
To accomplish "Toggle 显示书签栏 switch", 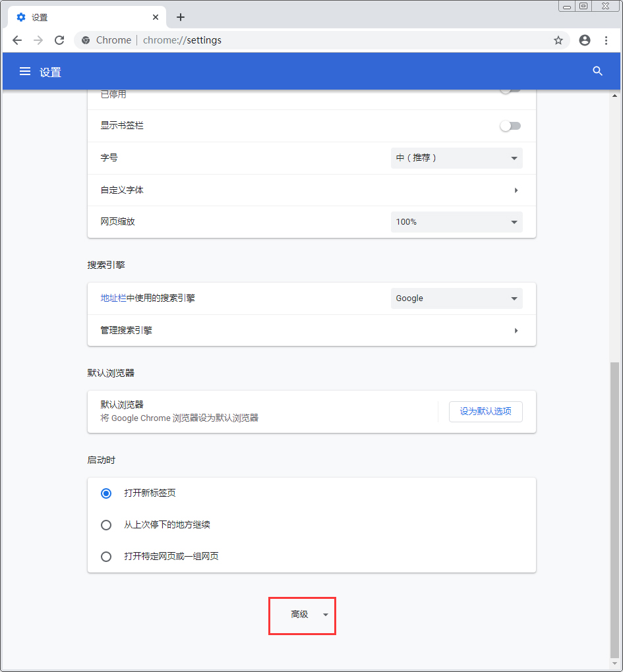I will point(510,126).
